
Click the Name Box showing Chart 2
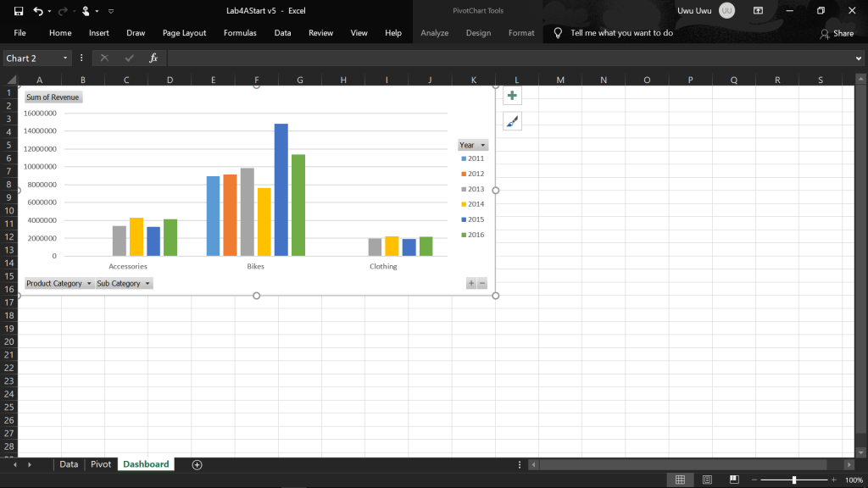tap(32, 58)
